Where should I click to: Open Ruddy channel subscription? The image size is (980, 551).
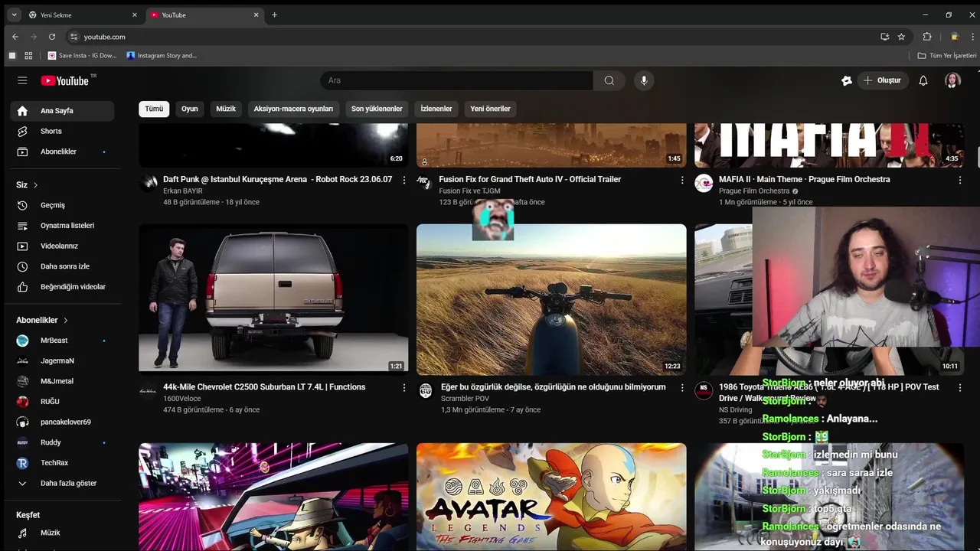[63, 442]
